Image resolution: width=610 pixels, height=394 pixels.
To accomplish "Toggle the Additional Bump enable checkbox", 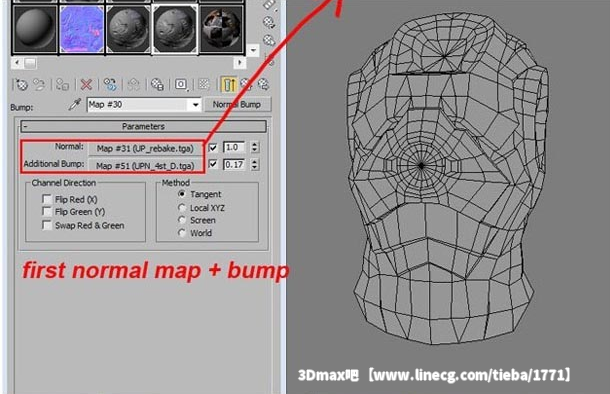I will pyautogui.click(x=213, y=164).
